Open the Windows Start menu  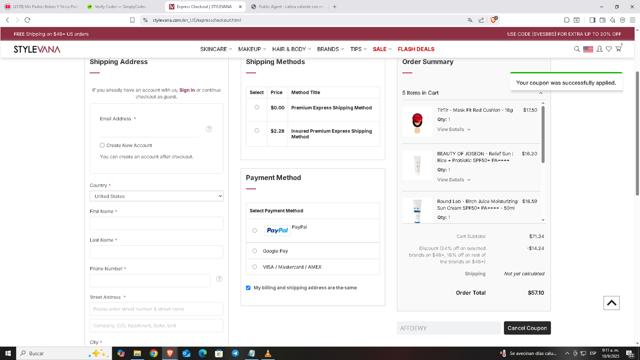coord(8,353)
